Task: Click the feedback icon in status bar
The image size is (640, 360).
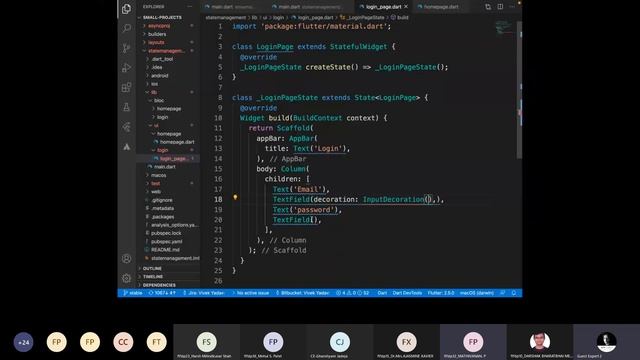Action: tap(503, 293)
